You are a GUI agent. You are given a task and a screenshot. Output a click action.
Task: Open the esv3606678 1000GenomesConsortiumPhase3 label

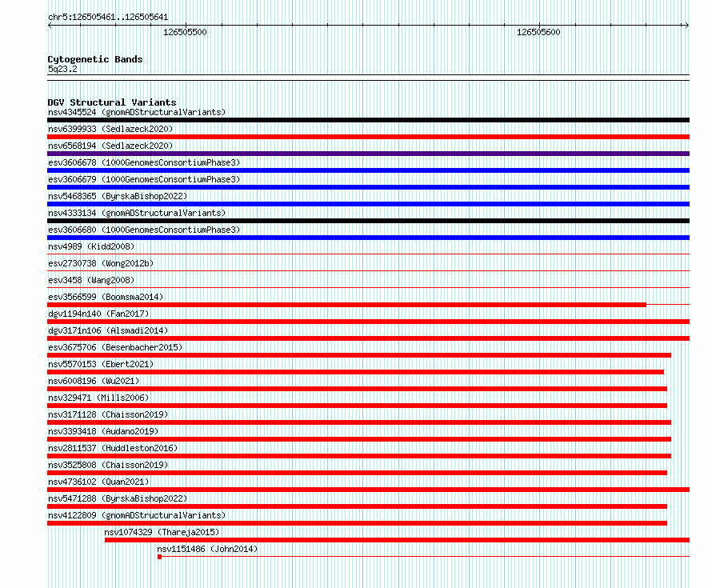click(144, 162)
